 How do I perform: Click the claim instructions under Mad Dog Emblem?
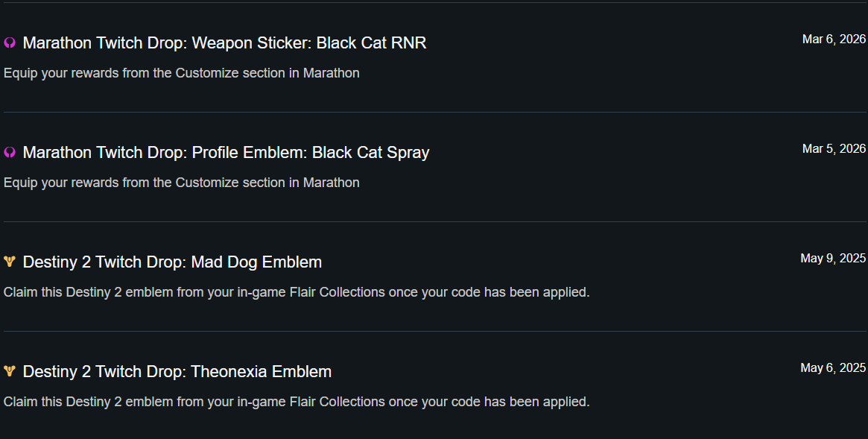click(x=297, y=292)
